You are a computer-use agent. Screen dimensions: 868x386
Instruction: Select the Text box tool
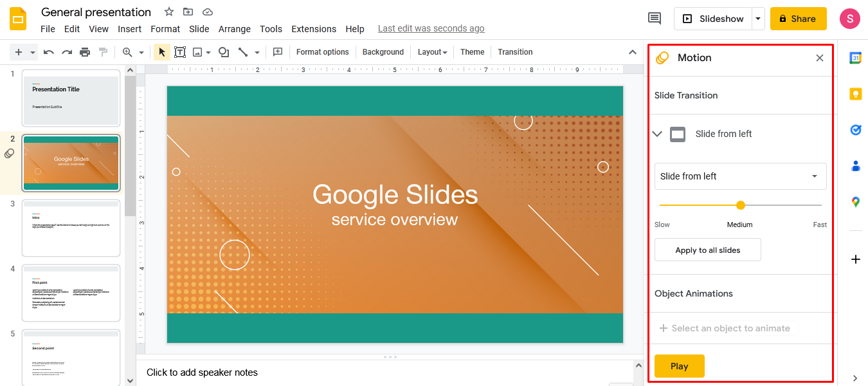click(181, 51)
